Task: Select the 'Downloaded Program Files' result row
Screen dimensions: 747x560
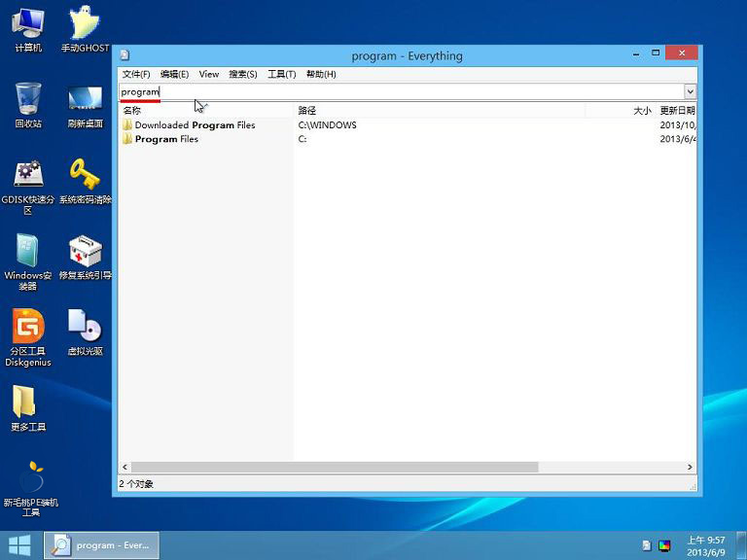Action: point(408,124)
